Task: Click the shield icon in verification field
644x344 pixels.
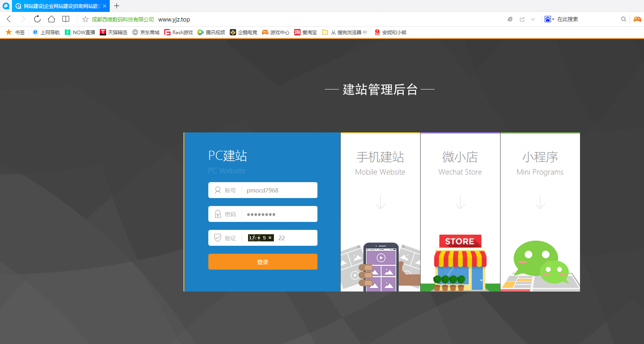Action: [217, 238]
